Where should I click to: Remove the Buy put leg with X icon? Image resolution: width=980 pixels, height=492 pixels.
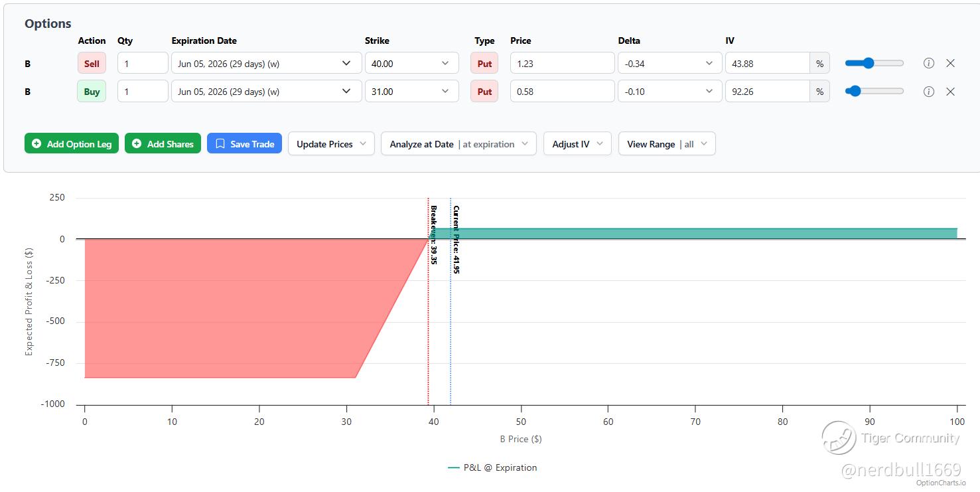coord(950,92)
